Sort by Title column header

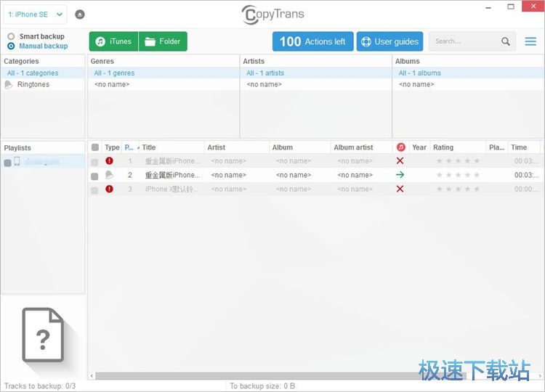pos(172,147)
